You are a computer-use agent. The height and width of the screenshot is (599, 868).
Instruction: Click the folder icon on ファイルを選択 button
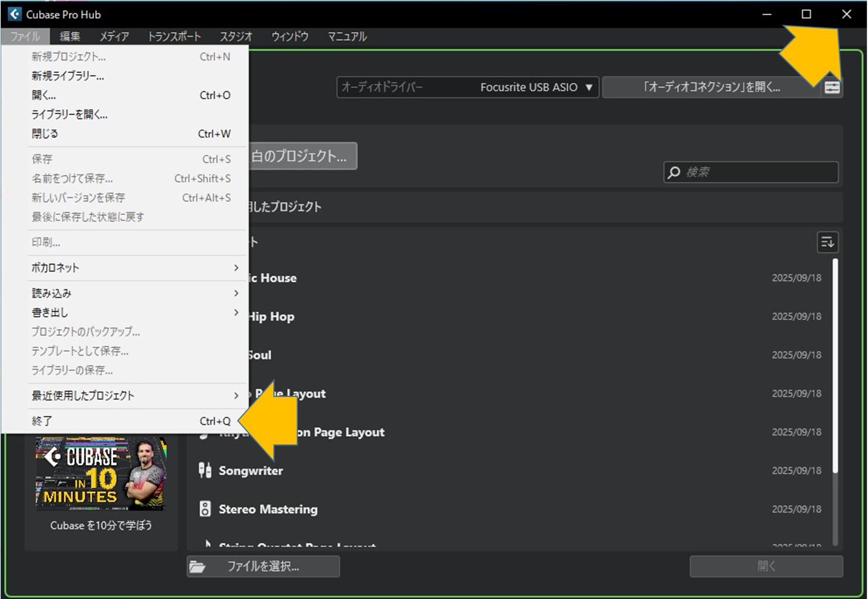[197, 567]
